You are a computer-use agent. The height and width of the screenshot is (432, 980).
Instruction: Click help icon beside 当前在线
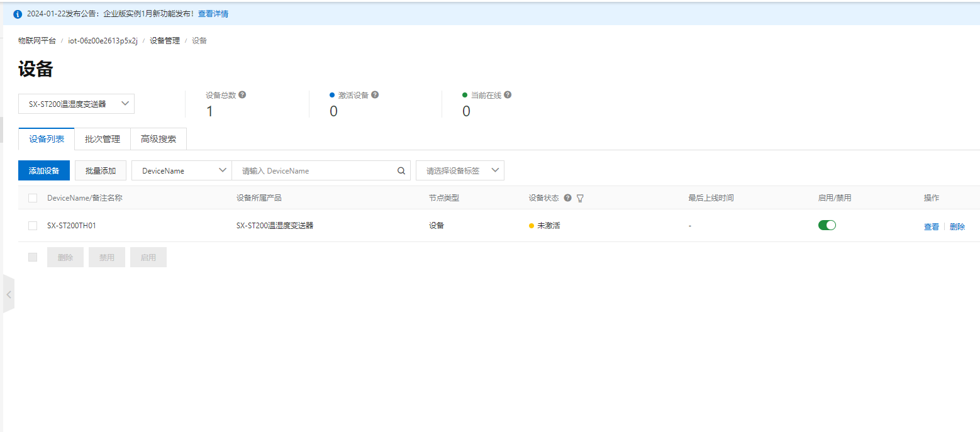pos(508,95)
